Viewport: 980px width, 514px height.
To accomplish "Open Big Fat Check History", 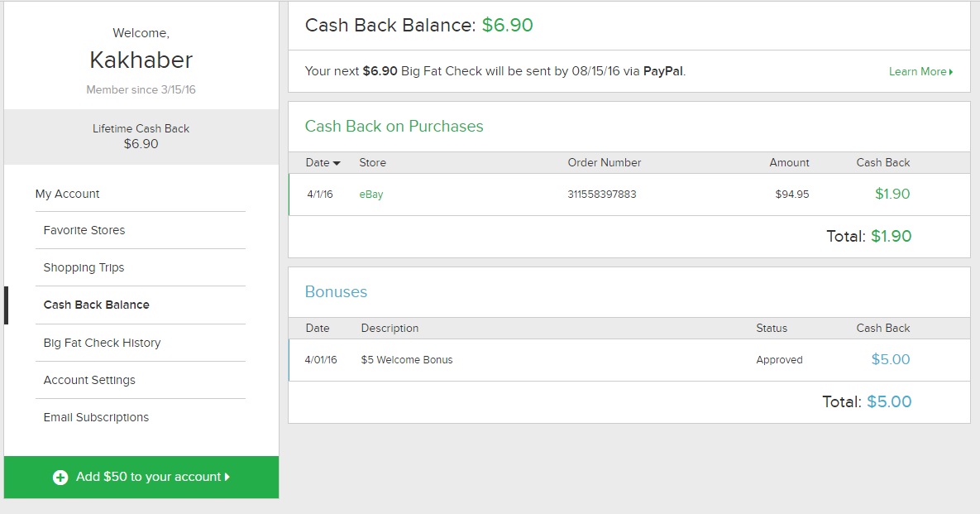I will tap(102, 343).
